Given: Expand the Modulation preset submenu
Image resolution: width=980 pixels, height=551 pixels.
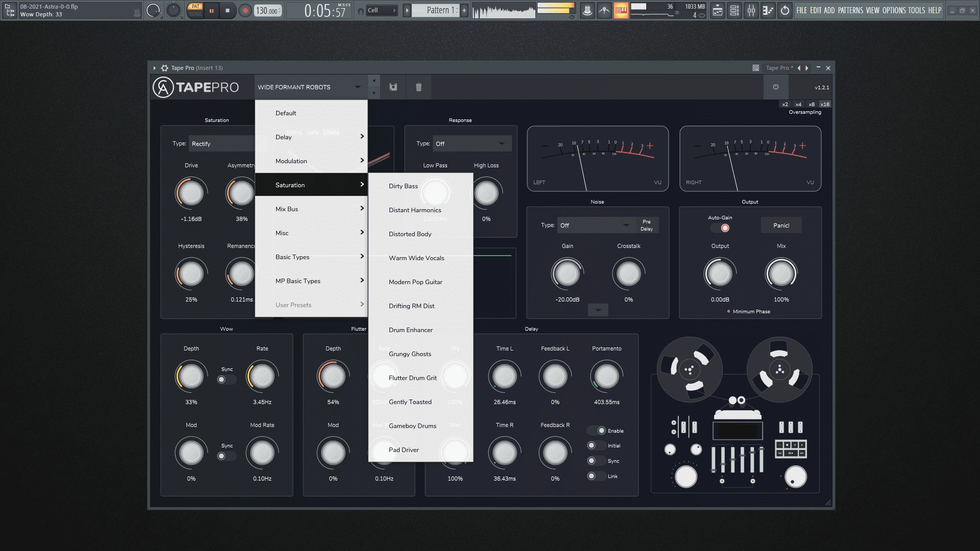Looking at the screenshot, I should click(311, 161).
